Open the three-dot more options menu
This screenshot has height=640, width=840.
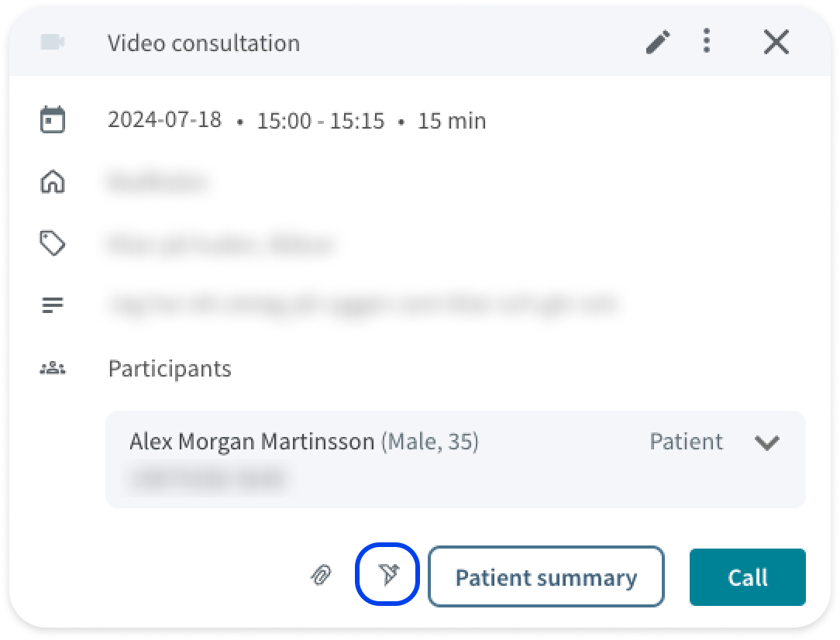click(x=707, y=41)
